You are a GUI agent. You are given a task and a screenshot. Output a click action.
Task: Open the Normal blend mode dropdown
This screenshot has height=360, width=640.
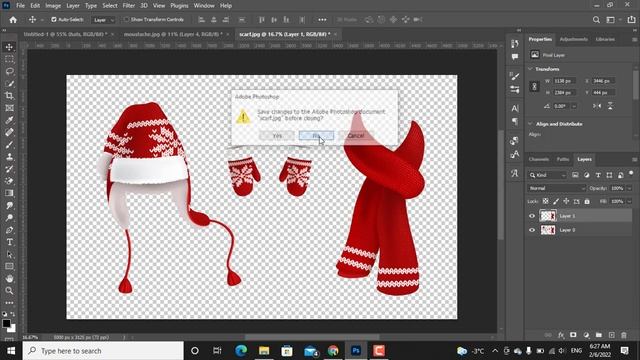[557, 188]
